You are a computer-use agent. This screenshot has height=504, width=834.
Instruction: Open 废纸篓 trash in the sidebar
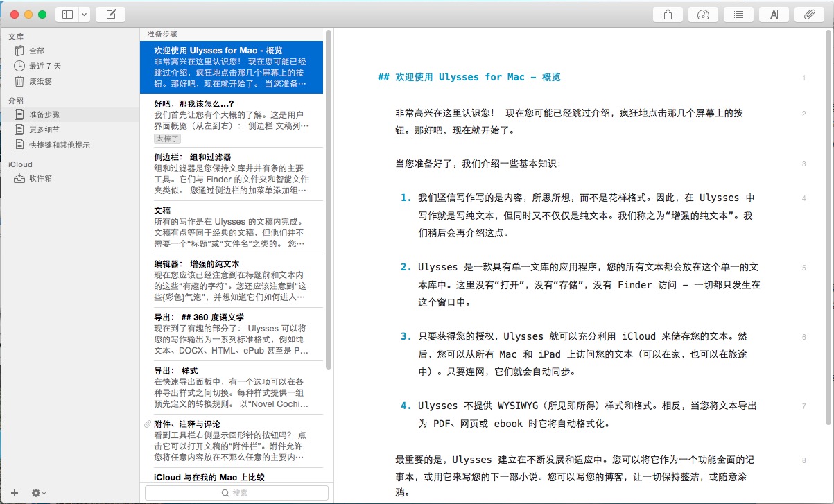pos(40,81)
